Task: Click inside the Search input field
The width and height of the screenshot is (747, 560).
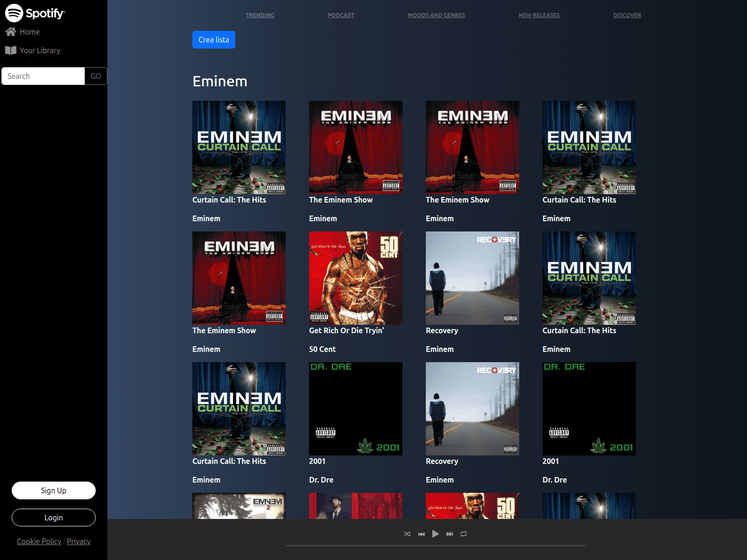Action: click(x=42, y=76)
